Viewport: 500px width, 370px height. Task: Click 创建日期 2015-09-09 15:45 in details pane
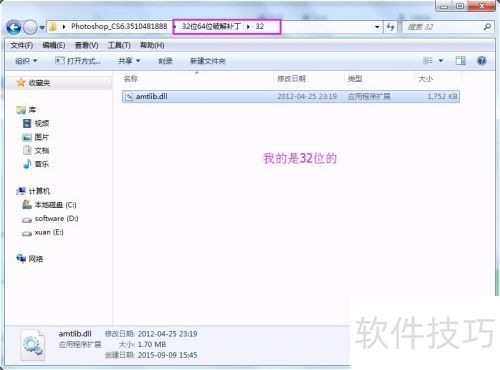[x=151, y=355]
